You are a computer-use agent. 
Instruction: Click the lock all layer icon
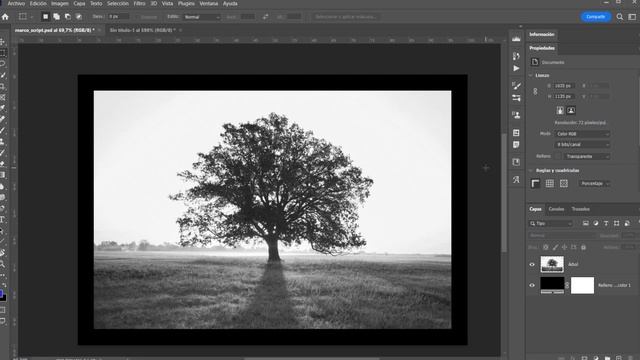[583, 247]
